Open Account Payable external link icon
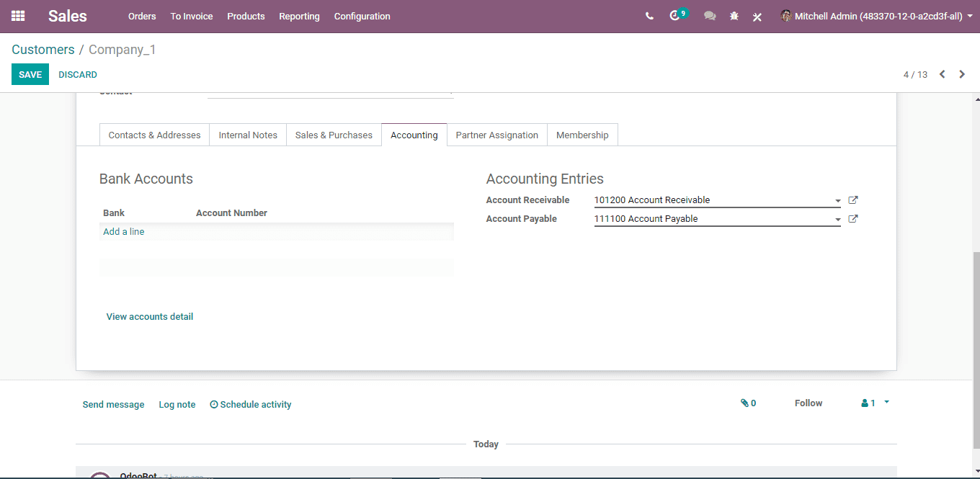Screen dimensions: 980x479 [x=853, y=219]
